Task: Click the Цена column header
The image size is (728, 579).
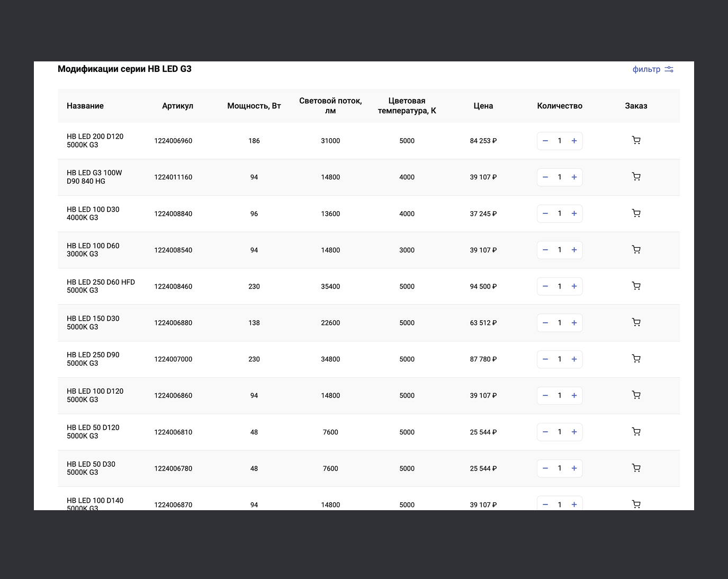Action: pos(483,106)
